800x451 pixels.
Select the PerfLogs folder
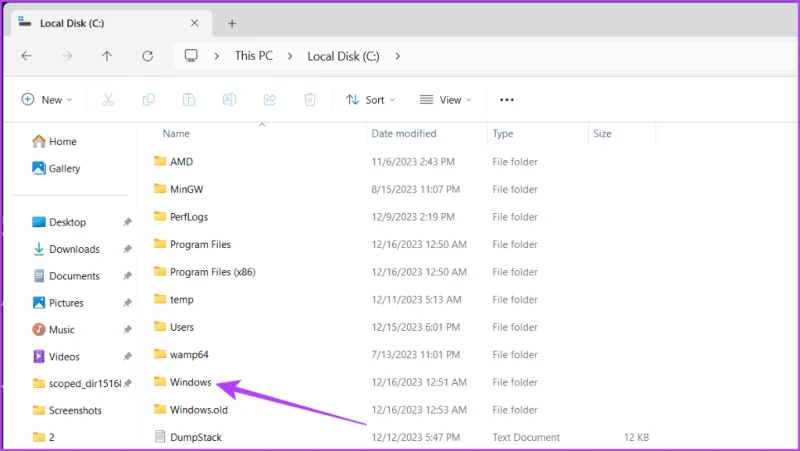189,217
